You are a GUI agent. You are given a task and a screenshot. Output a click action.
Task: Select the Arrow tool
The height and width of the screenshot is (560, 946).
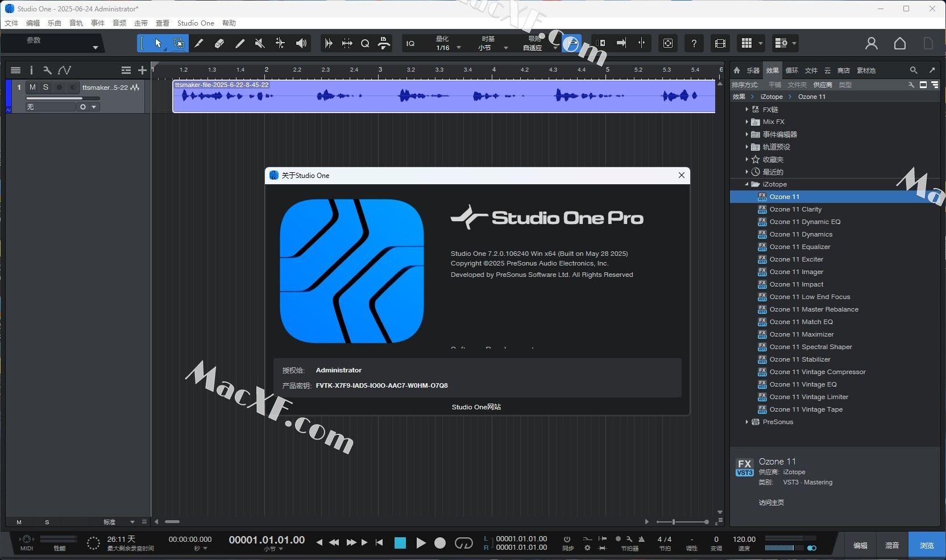click(x=158, y=43)
